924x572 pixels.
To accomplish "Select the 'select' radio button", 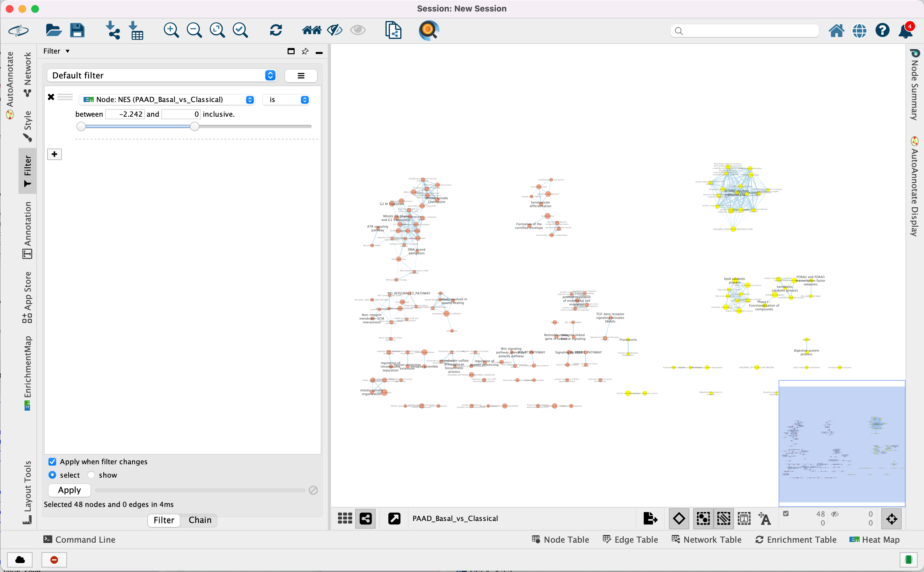I will (x=53, y=475).
